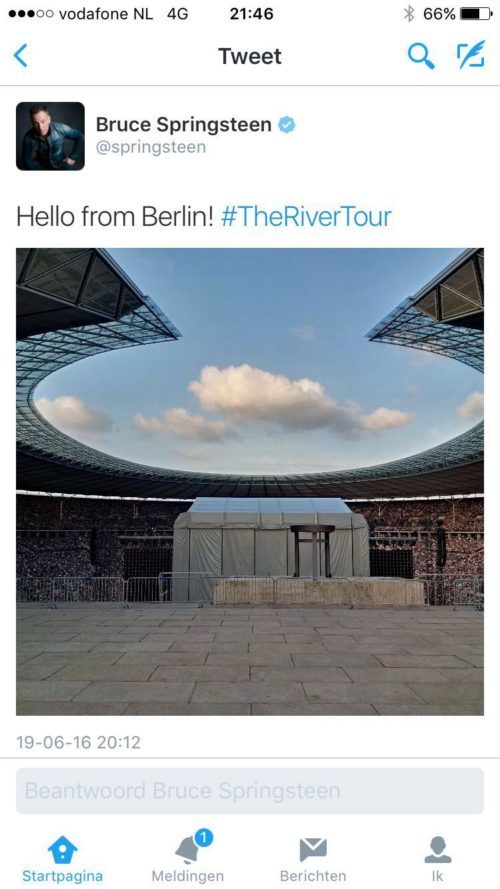Tap the 21:46 clock in status bar

251,14
